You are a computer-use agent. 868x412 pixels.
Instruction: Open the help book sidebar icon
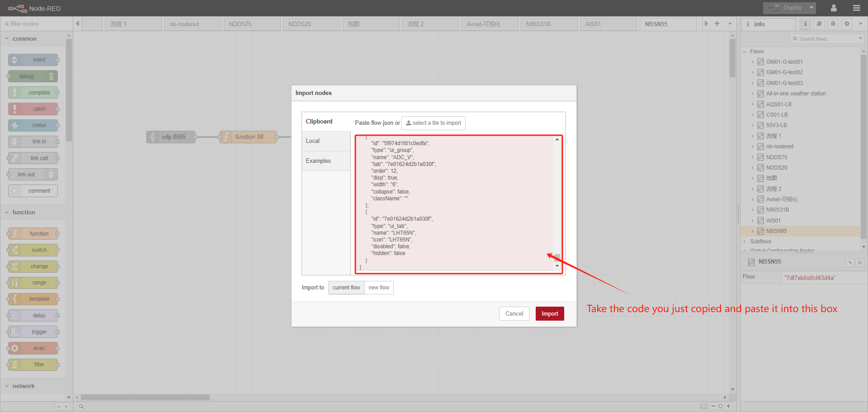pyautogui.click(x=819, y=24)
